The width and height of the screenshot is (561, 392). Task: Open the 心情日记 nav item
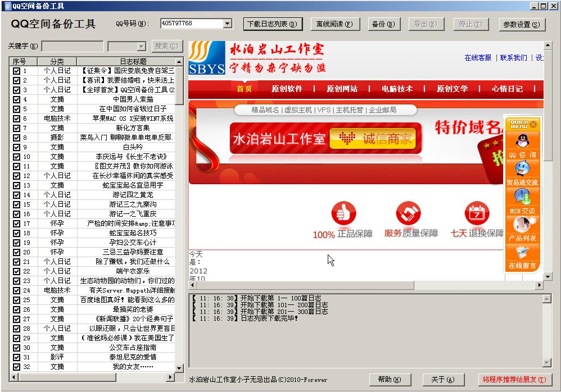coord(507,89)
